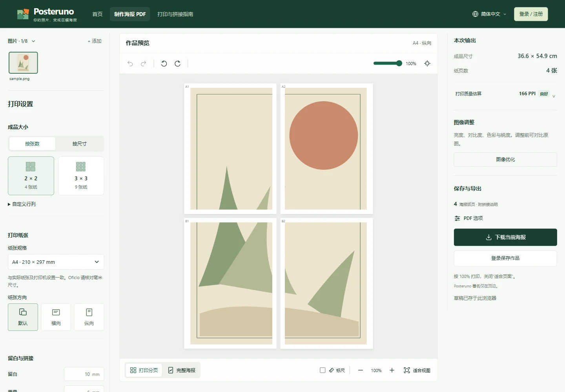
Task: Rotate image counterclockwise
Action: (x=164, y=64)
